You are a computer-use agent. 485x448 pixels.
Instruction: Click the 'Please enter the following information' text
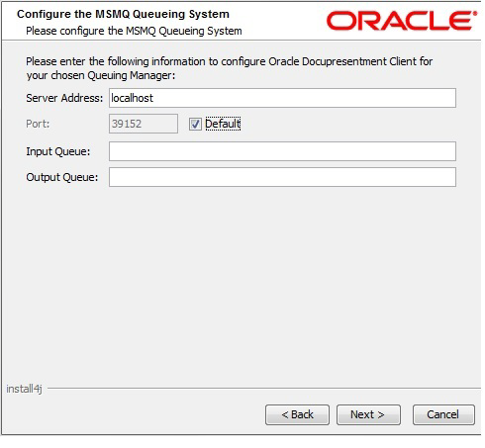[230, 68]
